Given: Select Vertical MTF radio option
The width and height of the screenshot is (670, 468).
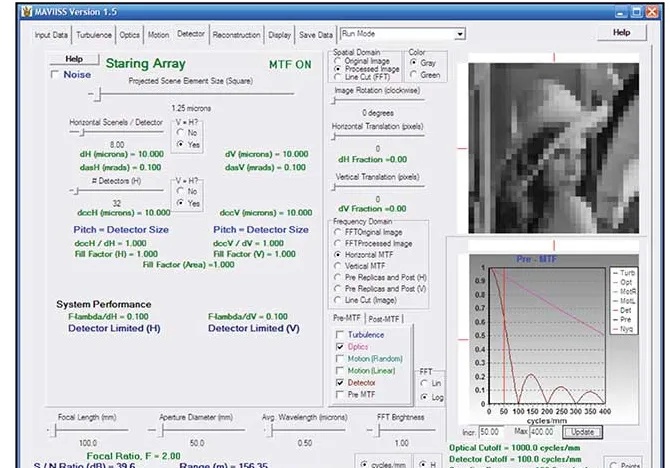Looking at the screenshot, I should pyautogui.click(x=337, y=265).
